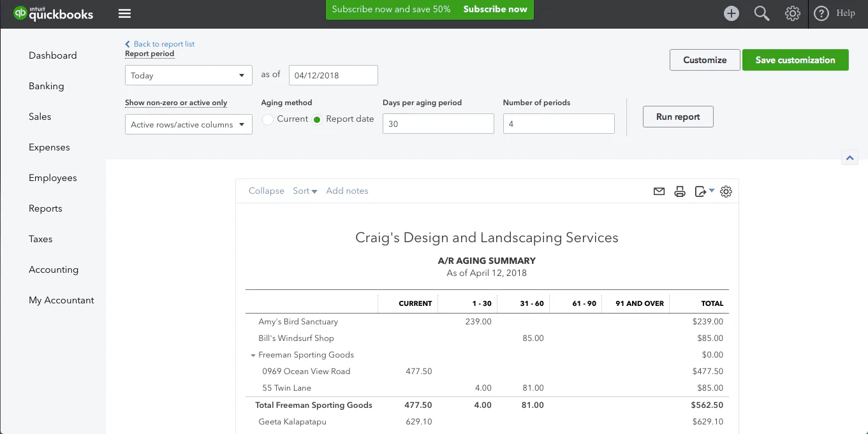The height and width of the screenshot is (434, 868).
Task: Open the search magnifier icon
Action: (x=762, y=13)
